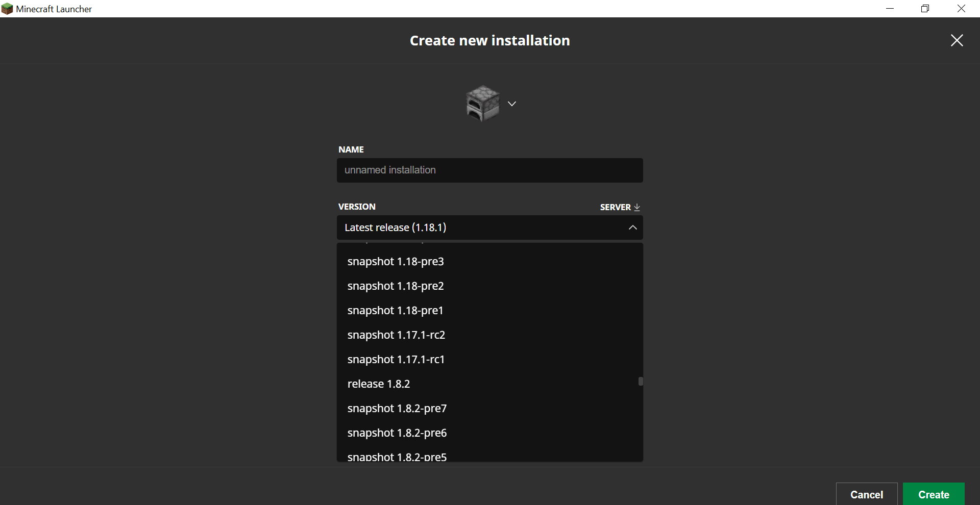Click the furnace block installation icon
The image size is (980, 505).
pos(482,104)
